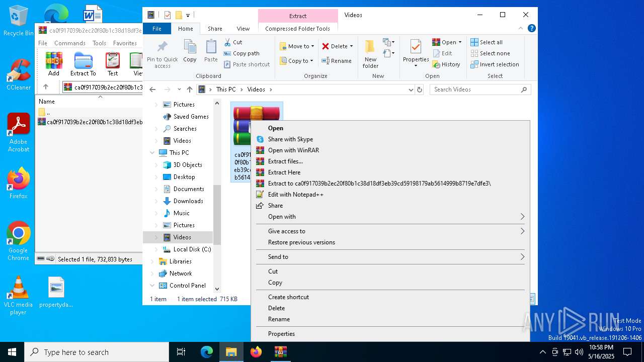644x362 pixels.
Task: Open Properties from the ribbon
Action: pos(416,53)
